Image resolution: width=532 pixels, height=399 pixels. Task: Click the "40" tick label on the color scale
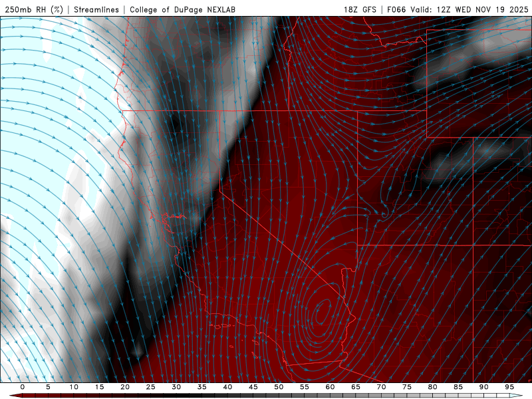[x=227, y=387]
